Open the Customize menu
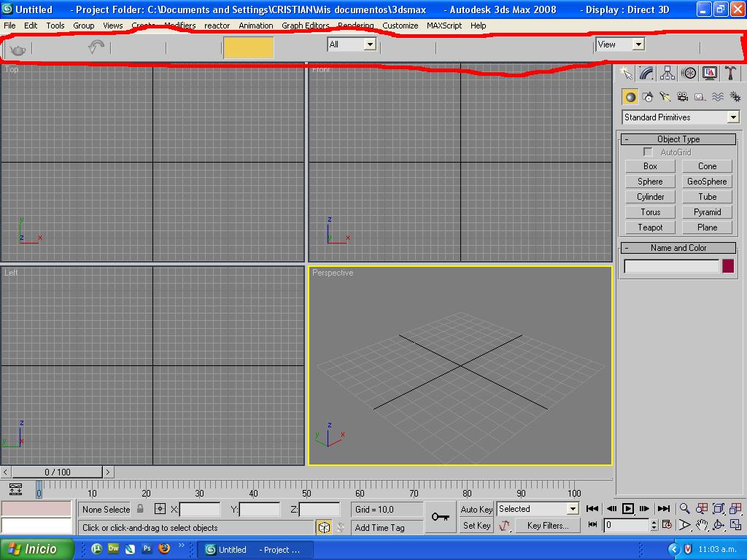Image resolution: width=747 pixels, height=560 pixels. click(400, 26)
